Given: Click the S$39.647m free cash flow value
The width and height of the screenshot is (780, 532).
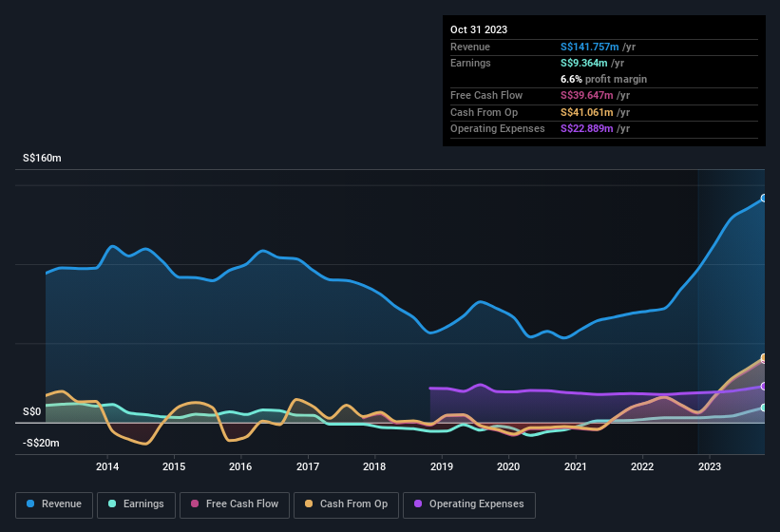Looking at the screenshot, I should (x=587, y=95).
